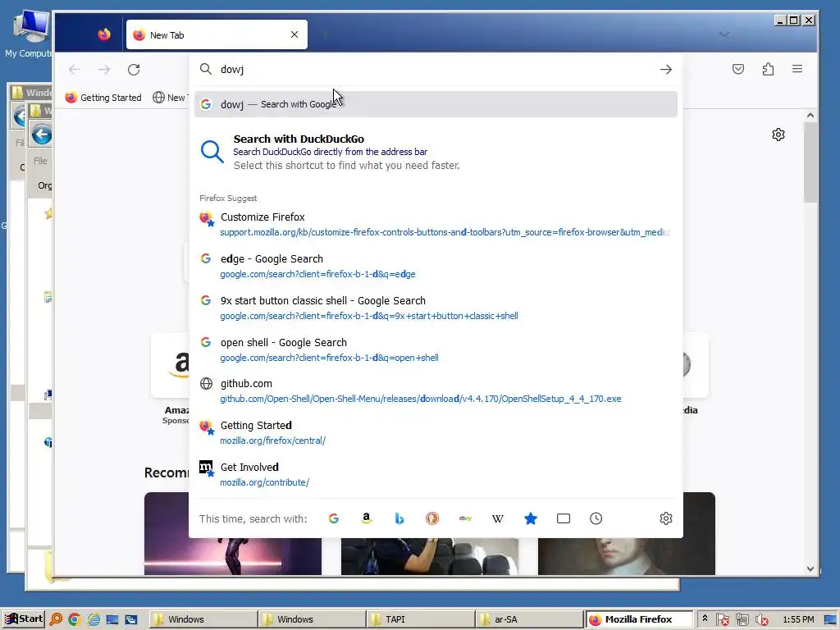Click the muted volume tray icon

tap(762, 620)
